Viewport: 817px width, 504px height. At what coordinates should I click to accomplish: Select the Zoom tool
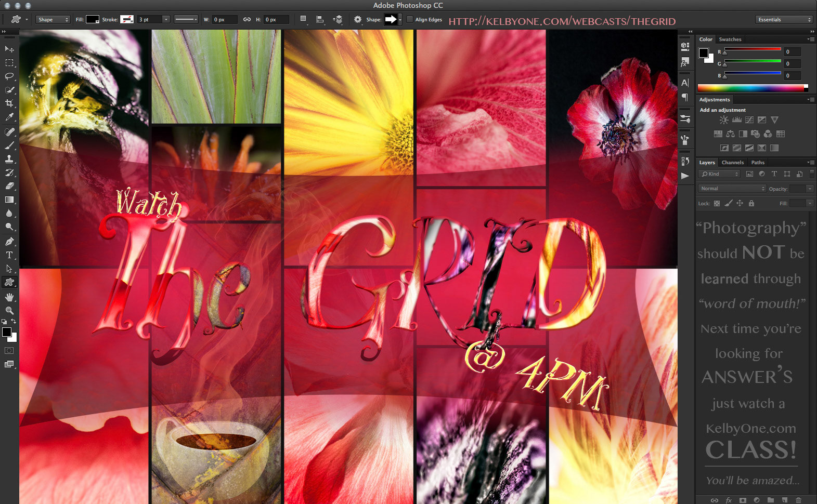[x=9, y=311]
